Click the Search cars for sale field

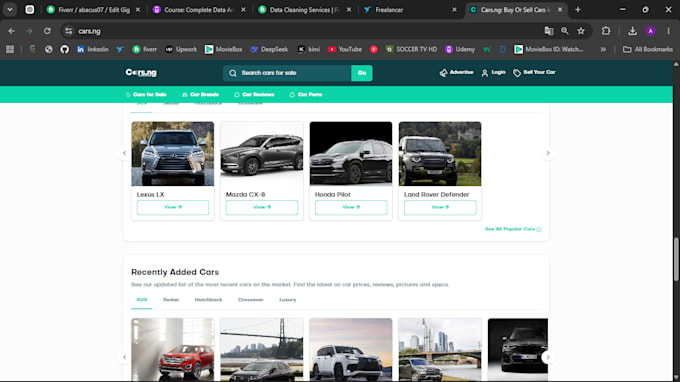tap(287, 73)
